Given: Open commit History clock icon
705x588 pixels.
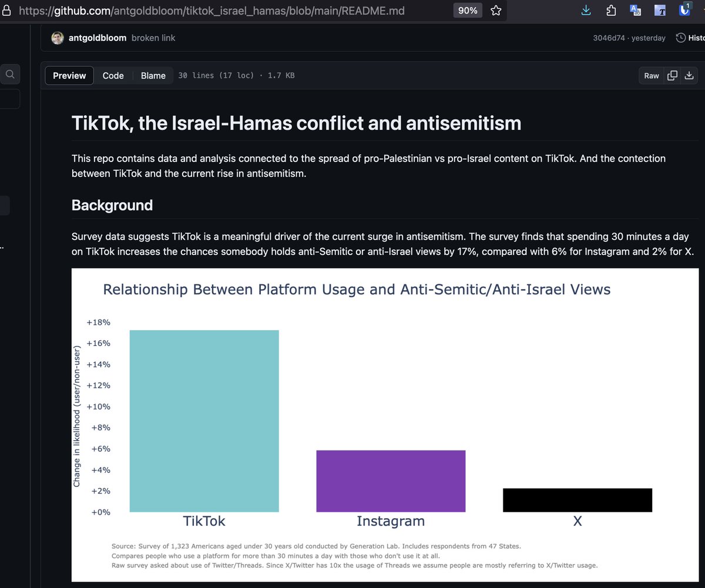Looking at the screenshot, I should point(680,38).
